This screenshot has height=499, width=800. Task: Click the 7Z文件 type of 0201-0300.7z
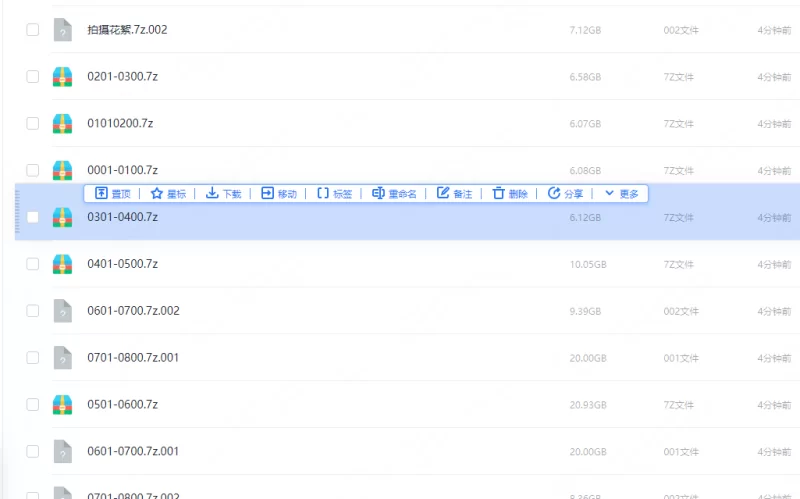679,77
